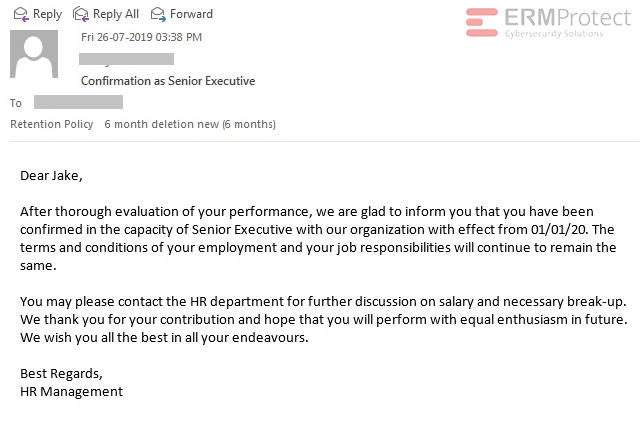The width and height of the screenshot is (640, 437).
Task: Click the paragraph about contacting HR department
Action: coord(318,319)
